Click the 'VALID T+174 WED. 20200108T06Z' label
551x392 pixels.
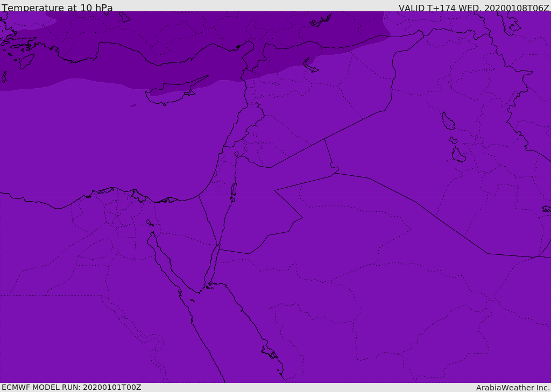tap(474, 8)
